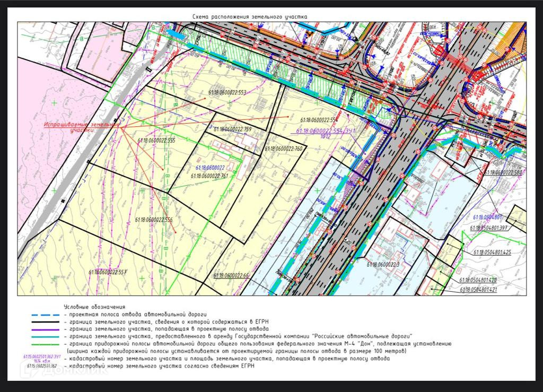Click label 61:18:0504801:425

coord(492,252)
